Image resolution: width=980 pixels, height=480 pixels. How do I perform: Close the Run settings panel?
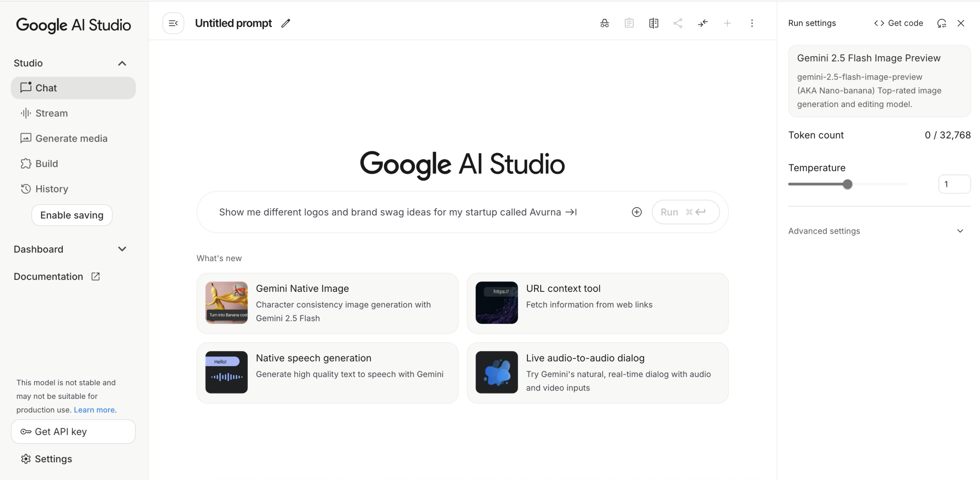point(961,23)
